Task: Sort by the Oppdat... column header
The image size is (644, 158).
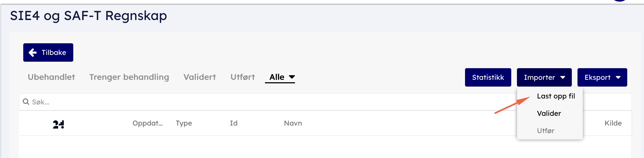Action: tap(147, 123)
